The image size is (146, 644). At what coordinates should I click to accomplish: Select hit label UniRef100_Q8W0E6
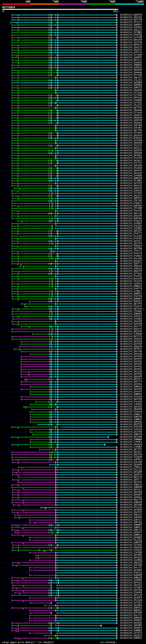[131, 314]
